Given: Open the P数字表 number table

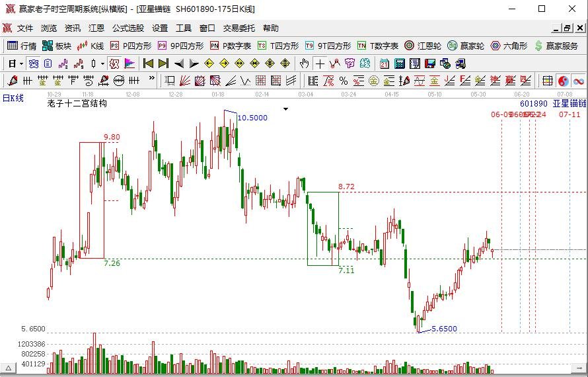Looking at the screenshot, I should [x=231, y=46].
